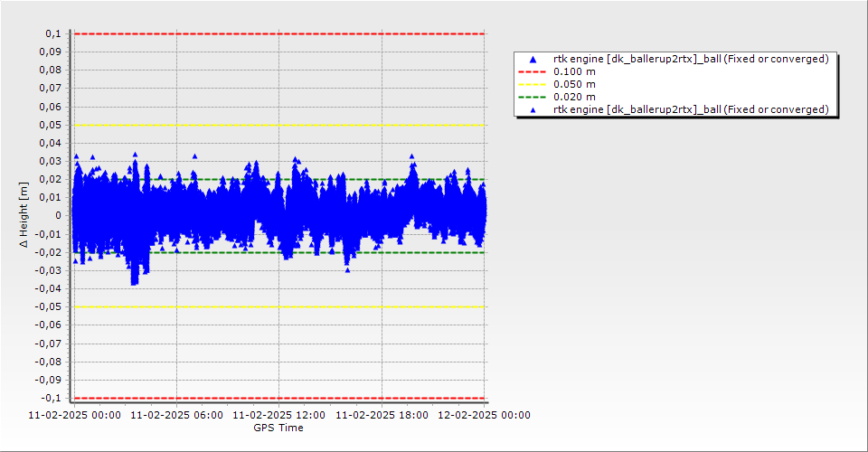Click the Δ Height [m] axis title
Image resolution: width=868 pixels, height=452 pixels.
click(24, 214)
